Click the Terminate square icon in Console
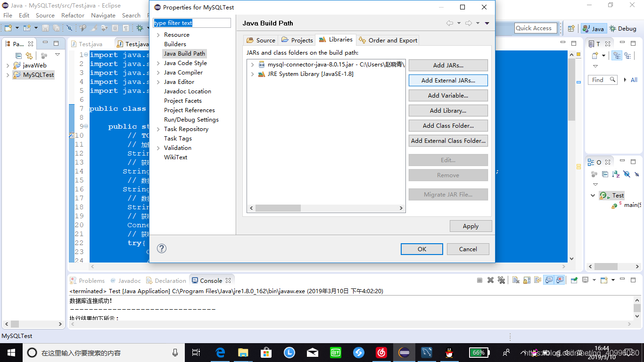This screenshot has width=644, height=362. tap(479, 280)
